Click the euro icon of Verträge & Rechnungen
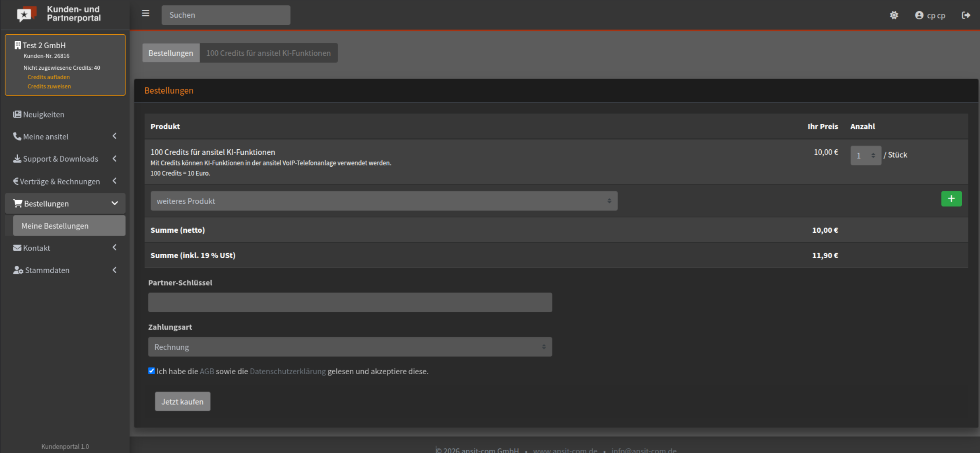The width and height of the screenshot is (980, 453). pyautogui.click(x=16, y=181)
